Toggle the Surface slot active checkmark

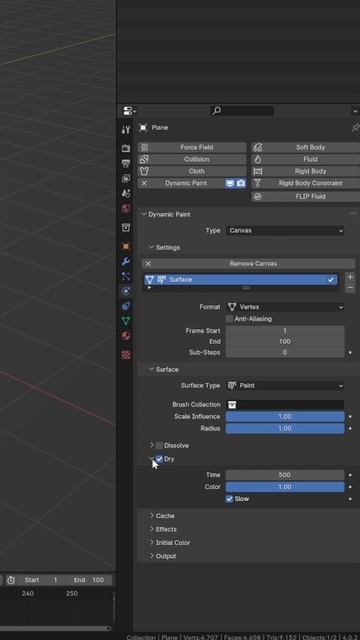click(331, 280)
